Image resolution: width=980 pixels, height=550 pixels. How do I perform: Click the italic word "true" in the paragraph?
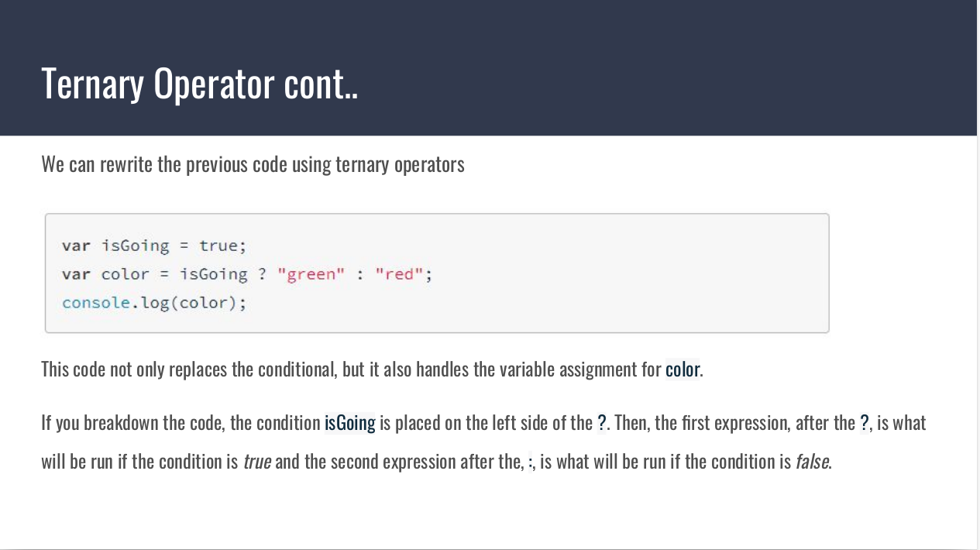coord(256,462)
